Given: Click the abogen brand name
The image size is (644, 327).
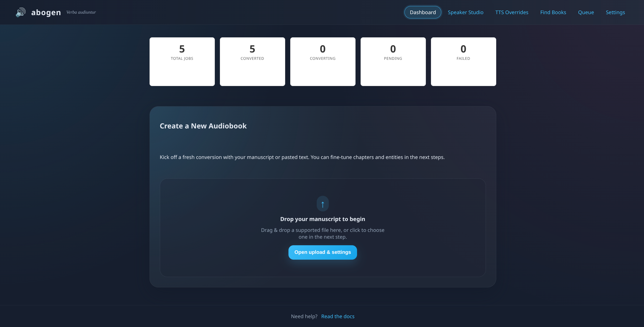Looking at the screenshot, I should (x=46, y=12).
